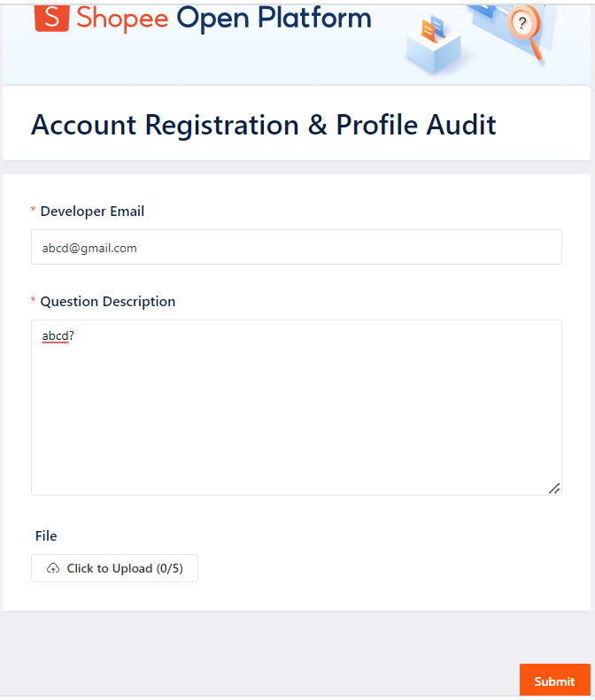Click the Shopee shopping bag logo icon
The width and height of the screenshot is (595, 700).
[x=51, y=17]
